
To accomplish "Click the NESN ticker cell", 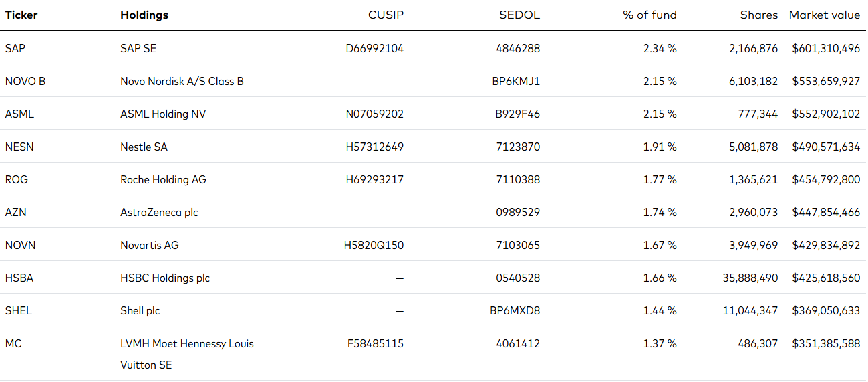I will click(19, 147).
